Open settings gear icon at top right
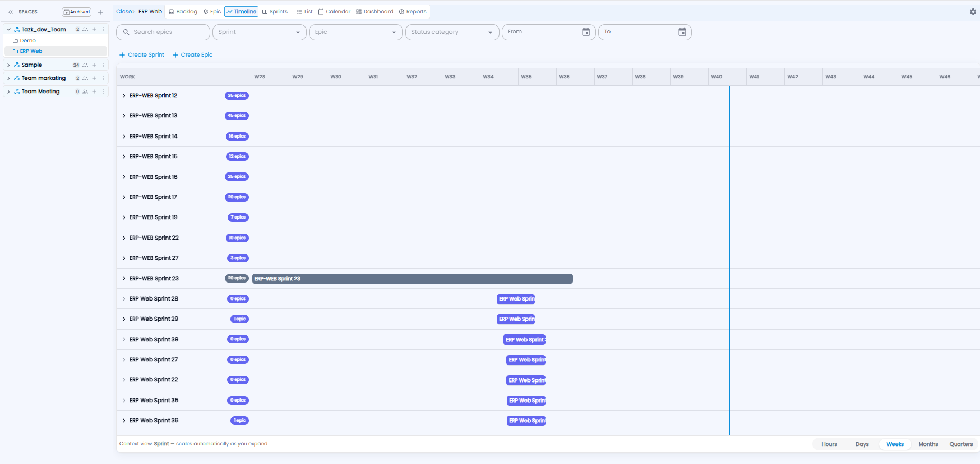Image resolution: width=980 pixels, height=464 pixels. coord(973,12)
